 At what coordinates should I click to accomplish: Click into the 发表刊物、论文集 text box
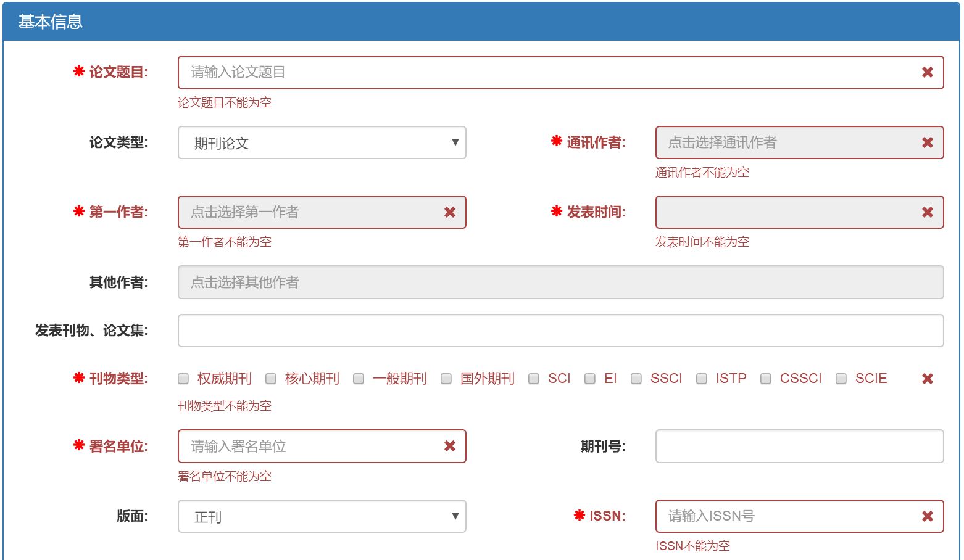tap(560, 331)
